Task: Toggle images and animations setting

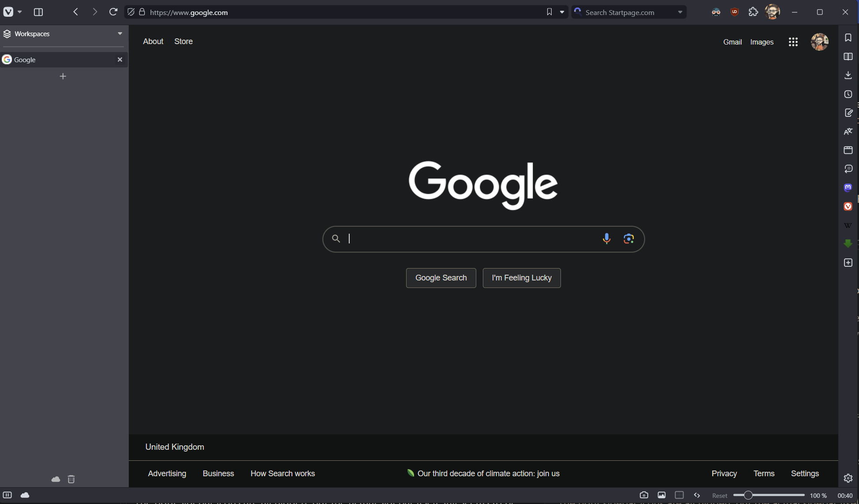Action: click(x=661, y=495)
